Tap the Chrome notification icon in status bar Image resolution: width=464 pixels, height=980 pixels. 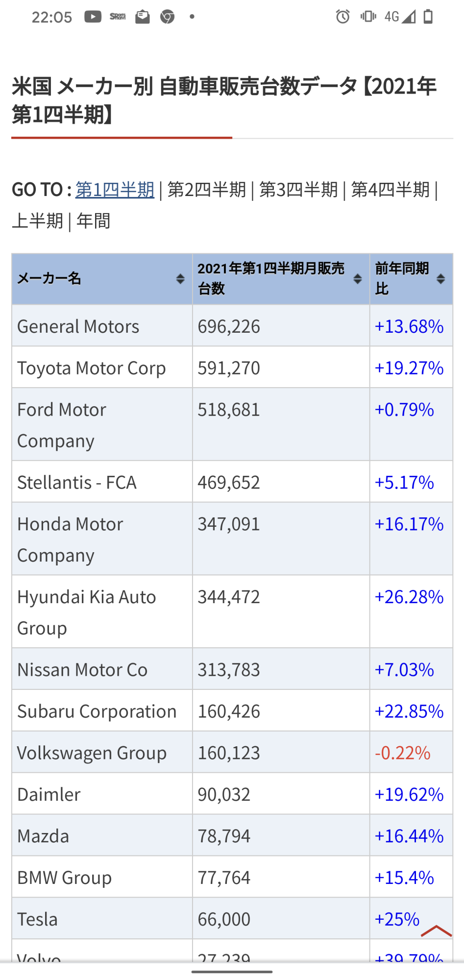coord(168,17)
